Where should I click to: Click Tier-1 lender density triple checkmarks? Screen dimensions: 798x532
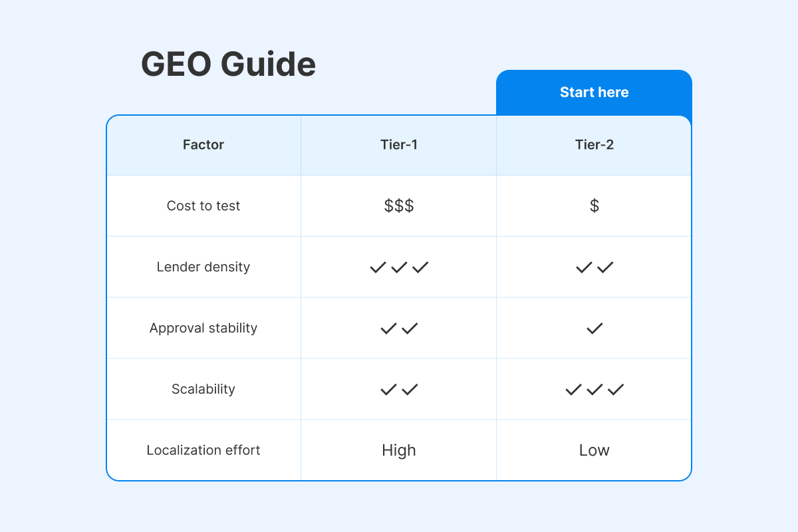(x=399, y=267)
